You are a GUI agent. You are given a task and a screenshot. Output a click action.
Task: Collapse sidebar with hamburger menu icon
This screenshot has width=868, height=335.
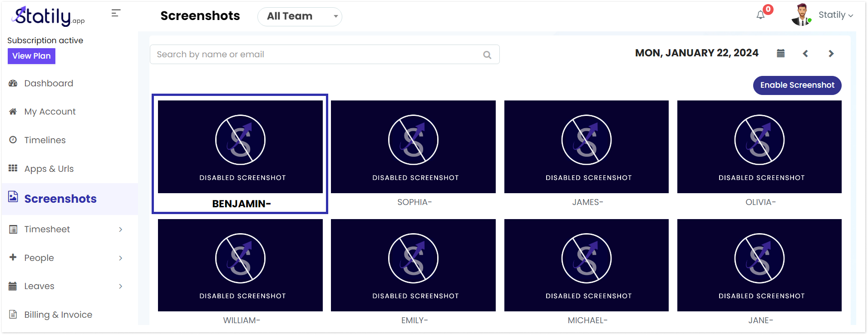(116, 13)
